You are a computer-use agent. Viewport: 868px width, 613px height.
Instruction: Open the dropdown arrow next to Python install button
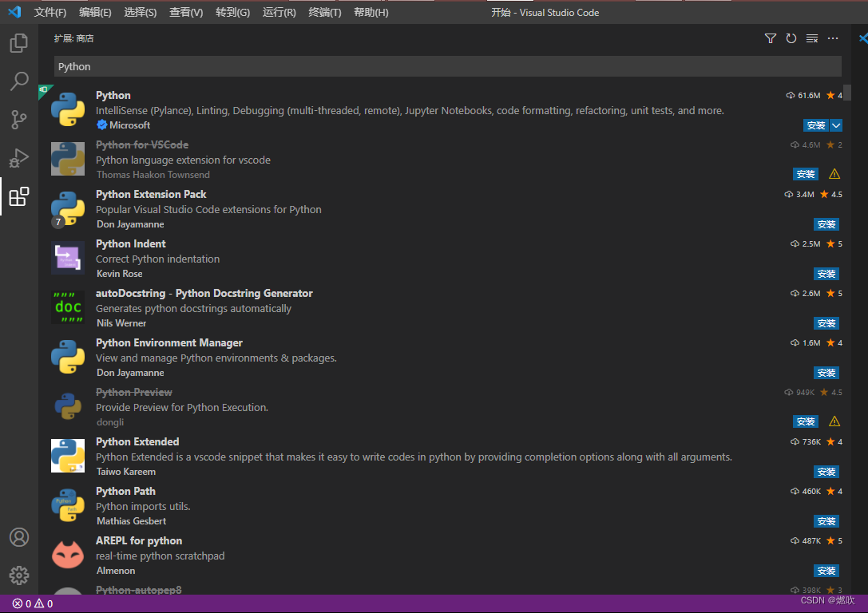[835, 125]
